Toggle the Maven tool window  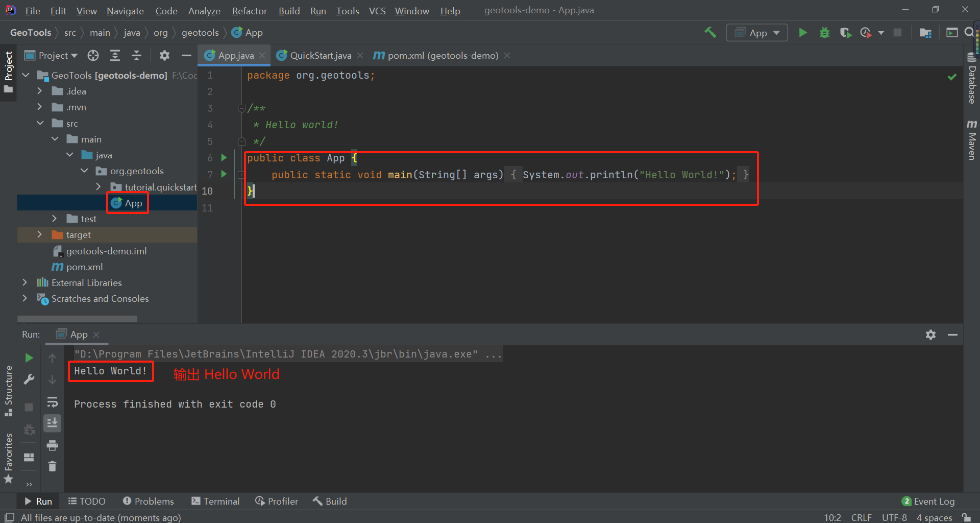click(972, 140)
